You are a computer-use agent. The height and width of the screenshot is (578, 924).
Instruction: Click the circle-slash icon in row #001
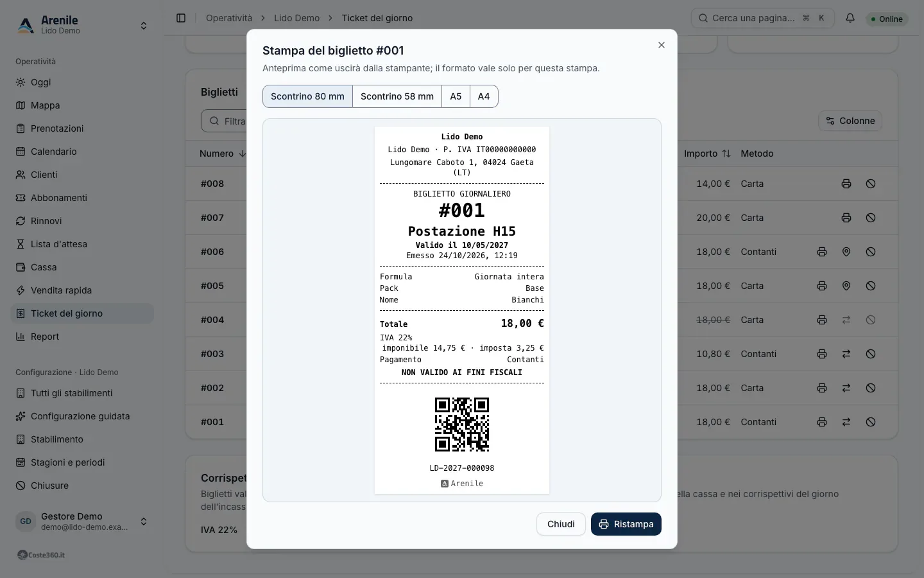click(x=871, y=422)
